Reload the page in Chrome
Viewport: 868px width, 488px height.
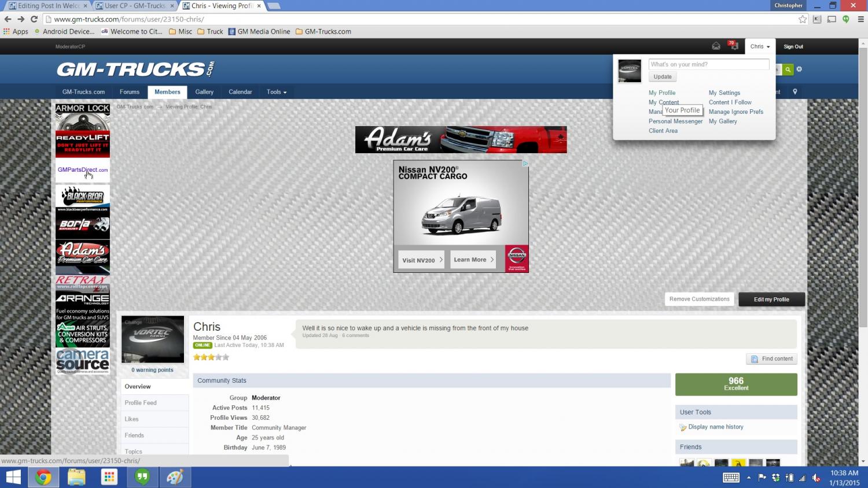pyautogui.click(x=34, y=19)
